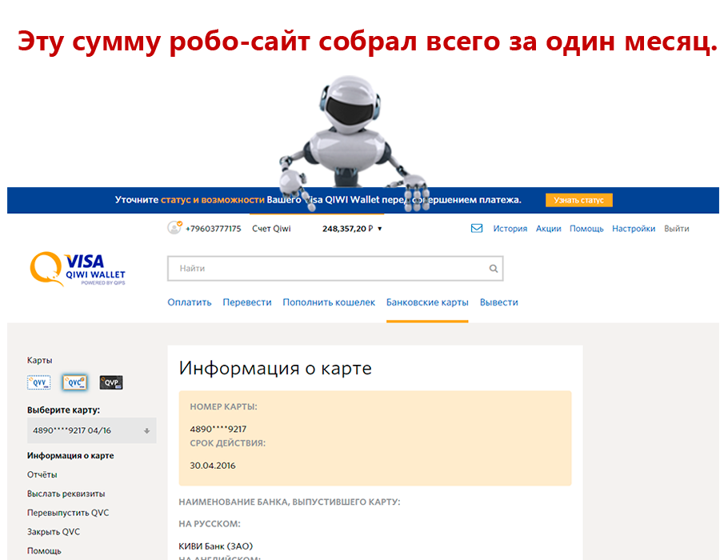The image size is (728, 560).
Task: Open the Вывести tab
Action: pyautogui.click(x=498, y=302)
